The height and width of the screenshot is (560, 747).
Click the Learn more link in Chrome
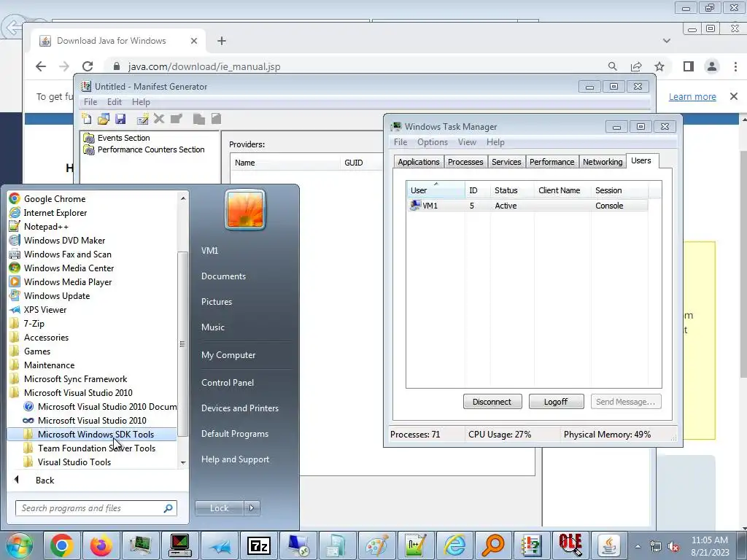(692, 97)
